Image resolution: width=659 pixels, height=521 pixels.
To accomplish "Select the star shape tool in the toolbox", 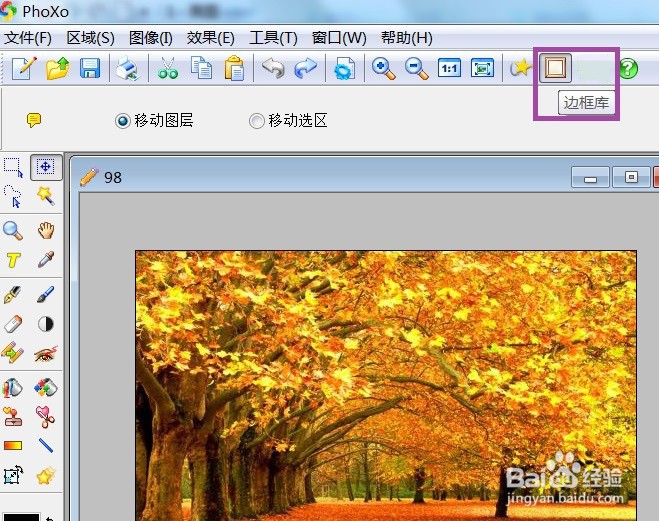I will (x=46, y=476).
